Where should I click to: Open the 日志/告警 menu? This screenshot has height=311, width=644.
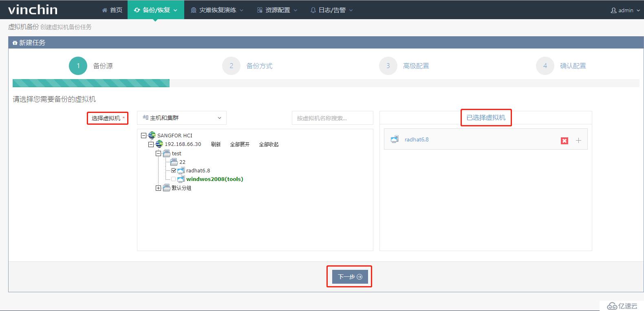click(331, 10)
